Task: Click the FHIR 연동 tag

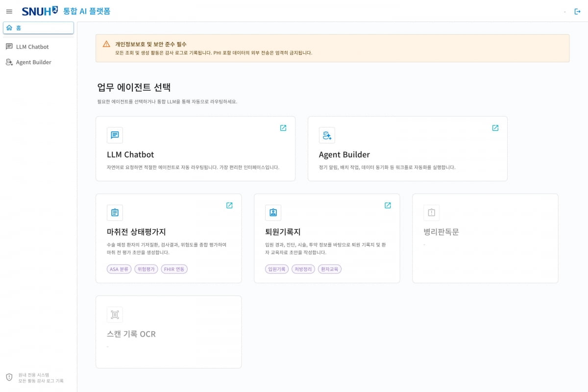Action: click(x=174, y=269)
